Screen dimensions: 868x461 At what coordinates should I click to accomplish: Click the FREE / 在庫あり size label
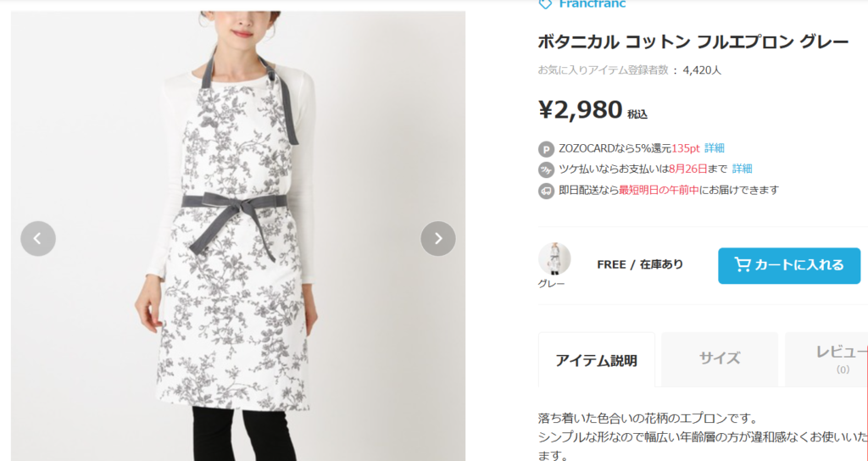pyautogui.click(x=640, y=264)
